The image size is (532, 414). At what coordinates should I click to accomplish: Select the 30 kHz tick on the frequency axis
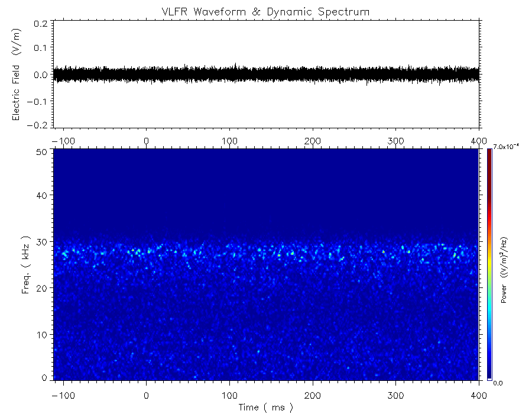click(x=42, y=242)
